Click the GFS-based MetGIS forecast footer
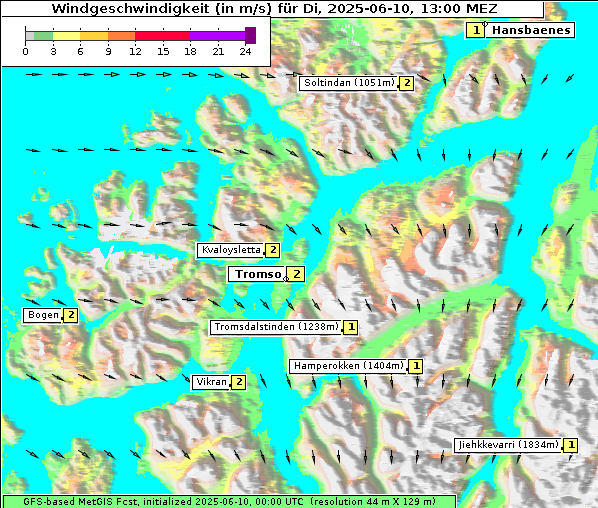Viewport: 598px width, 508px height. tap(229, 502)
